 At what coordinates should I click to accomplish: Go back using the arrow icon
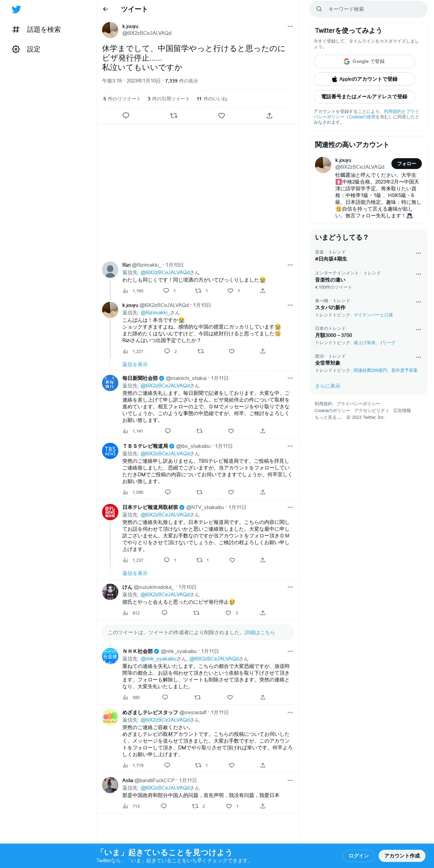(105, 9)
